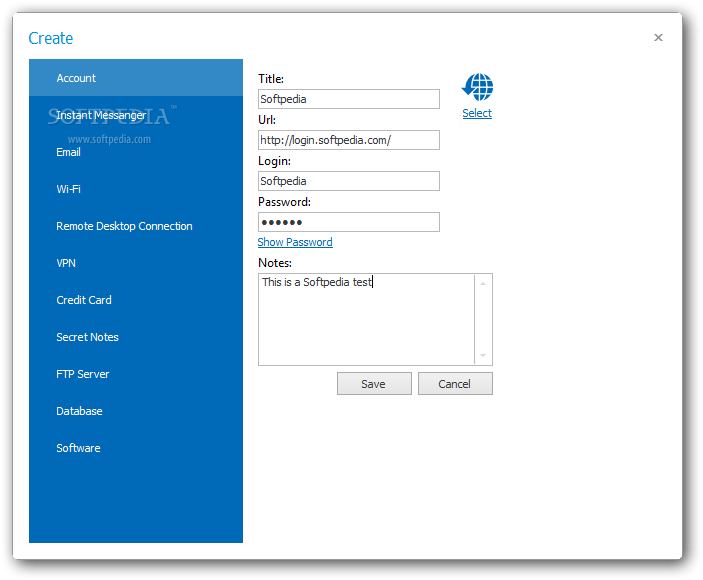Go to the Database category
Image resolution: width=703 pixels, height=580 pixels.
pos(136,411)
